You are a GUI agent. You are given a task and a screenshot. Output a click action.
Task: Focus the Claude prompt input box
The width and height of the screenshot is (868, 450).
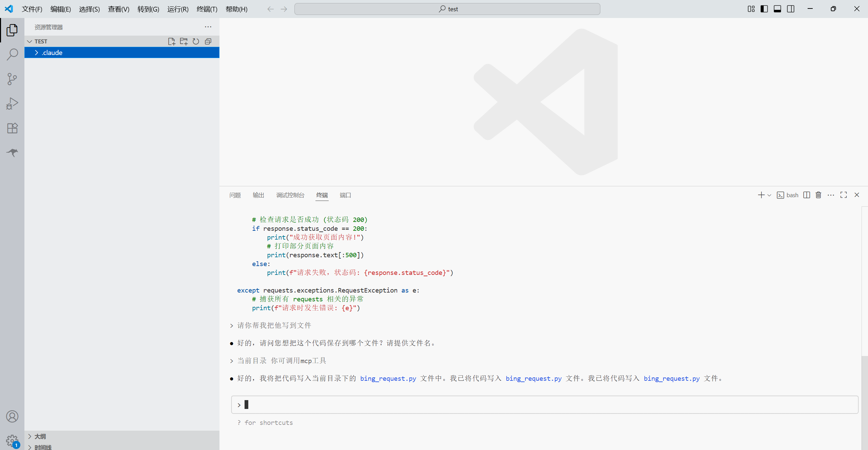coord(545,405)
